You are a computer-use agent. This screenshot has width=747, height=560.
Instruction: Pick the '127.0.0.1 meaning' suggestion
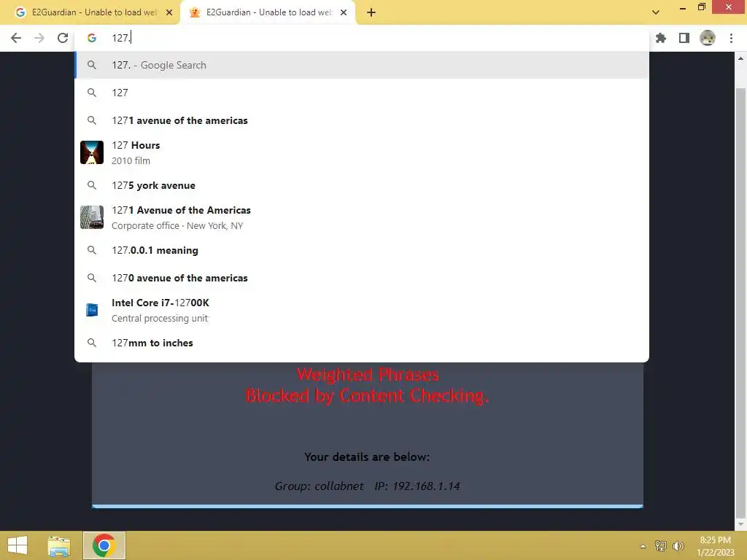tap(362, 251)
